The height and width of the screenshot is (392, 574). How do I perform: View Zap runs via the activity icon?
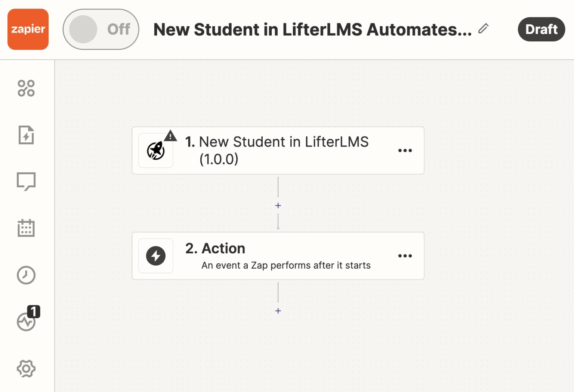(26, 322)
